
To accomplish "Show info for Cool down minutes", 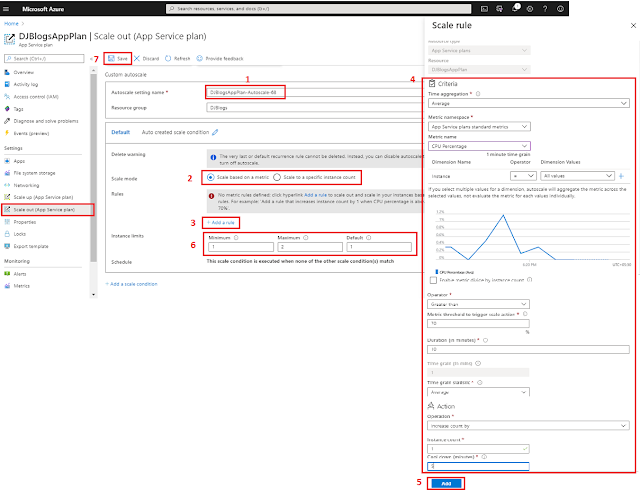I will tap(484, 457).
